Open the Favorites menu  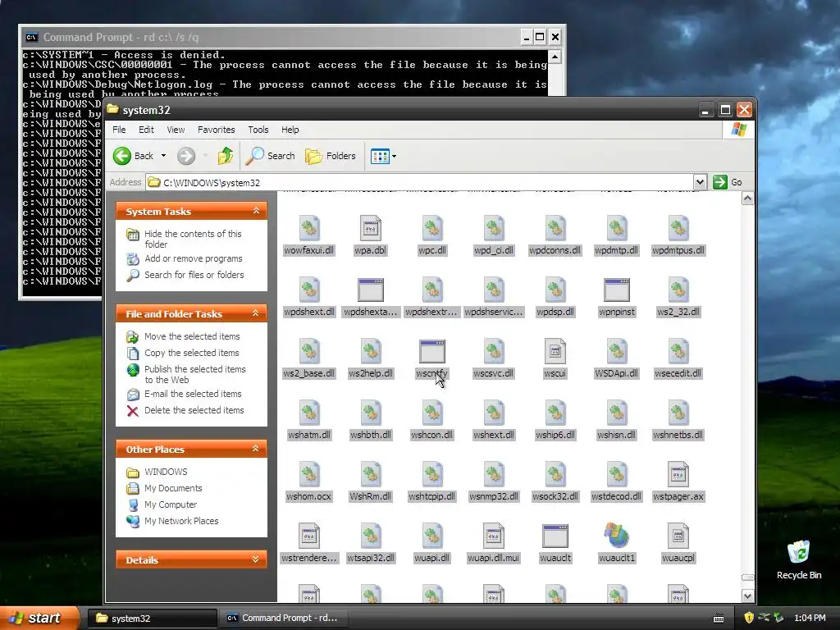point(217,130)
